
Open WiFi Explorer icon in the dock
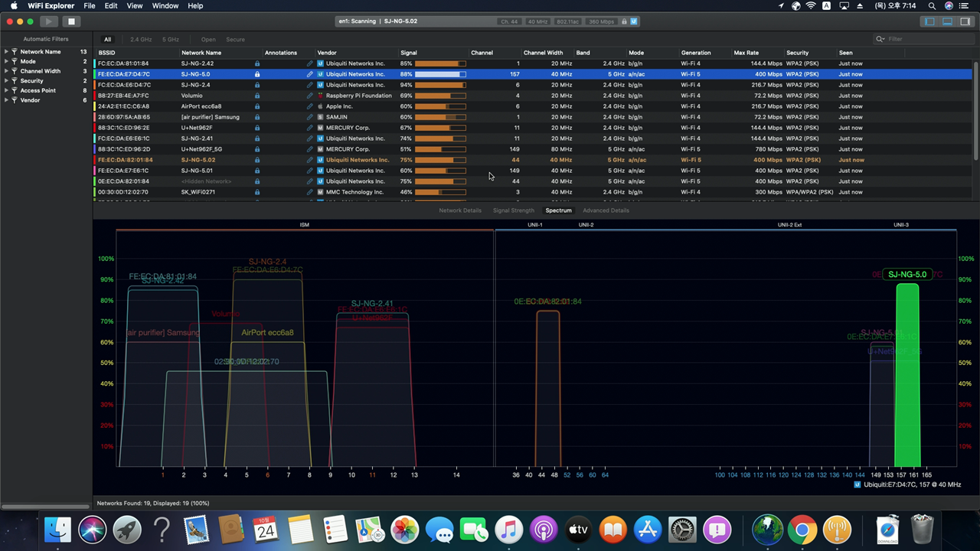pyautogui.click(x=838, y=530)
